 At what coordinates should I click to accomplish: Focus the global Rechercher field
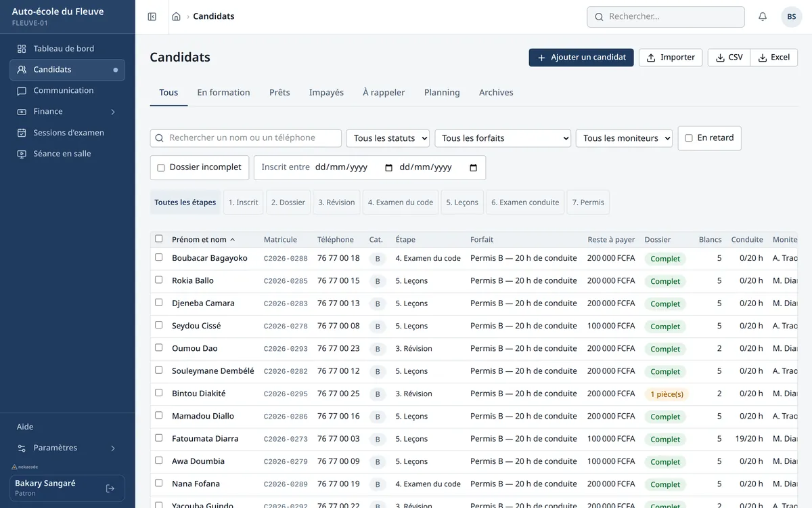pos(666,17)
